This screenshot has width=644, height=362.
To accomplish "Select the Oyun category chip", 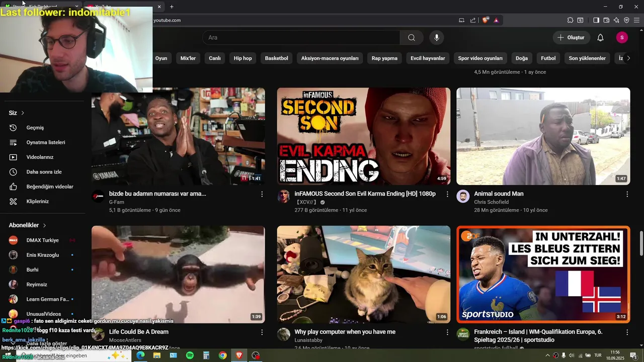I will pyautogui.click(x=161, y=58).
